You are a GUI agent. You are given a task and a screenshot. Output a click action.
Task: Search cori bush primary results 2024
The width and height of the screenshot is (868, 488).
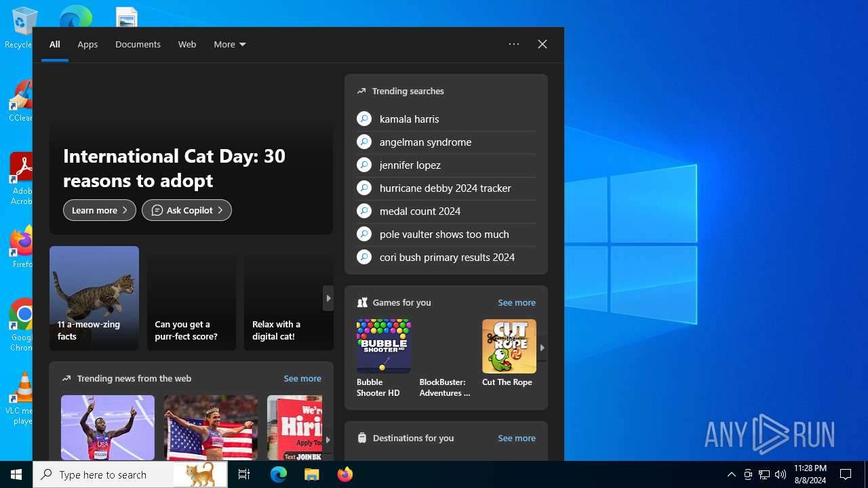(x=446, y=257)
